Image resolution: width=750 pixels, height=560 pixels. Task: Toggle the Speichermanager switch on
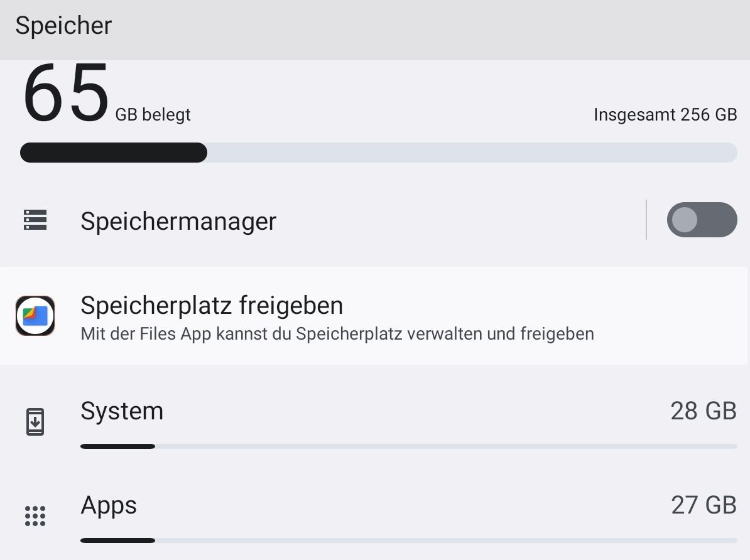(702, 220)
